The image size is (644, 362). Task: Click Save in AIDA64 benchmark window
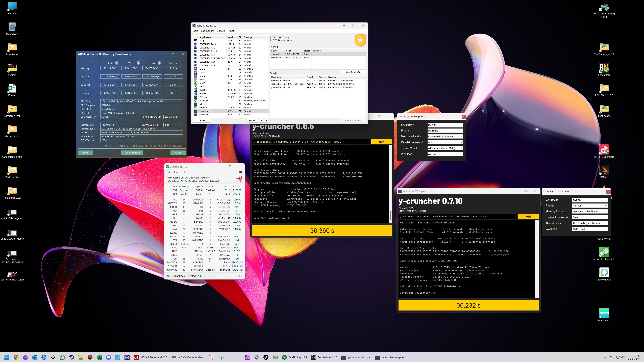click(85, 153)
